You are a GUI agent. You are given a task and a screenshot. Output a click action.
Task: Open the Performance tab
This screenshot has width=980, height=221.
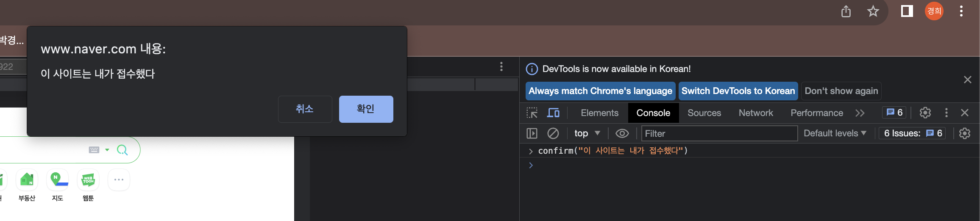click(x=817, y=113)
